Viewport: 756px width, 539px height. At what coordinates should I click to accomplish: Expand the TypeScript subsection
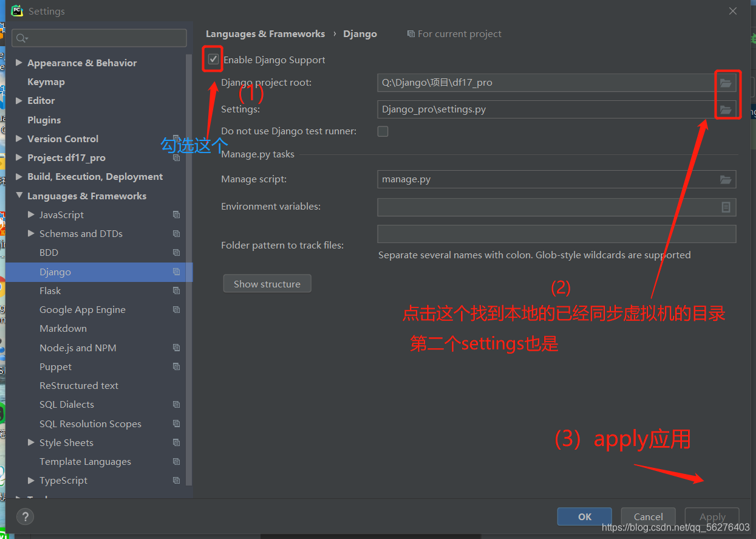(31, 480)
